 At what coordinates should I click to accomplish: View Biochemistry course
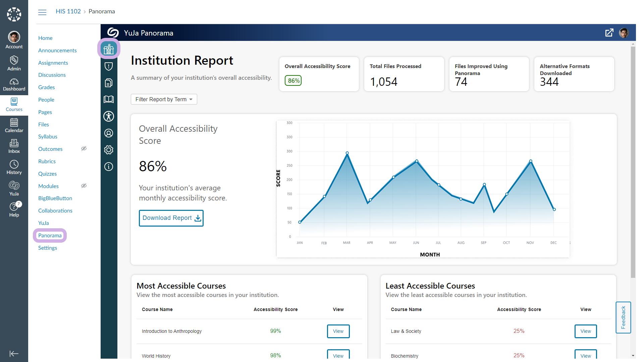pyautogui.click(x=586, y=355)
